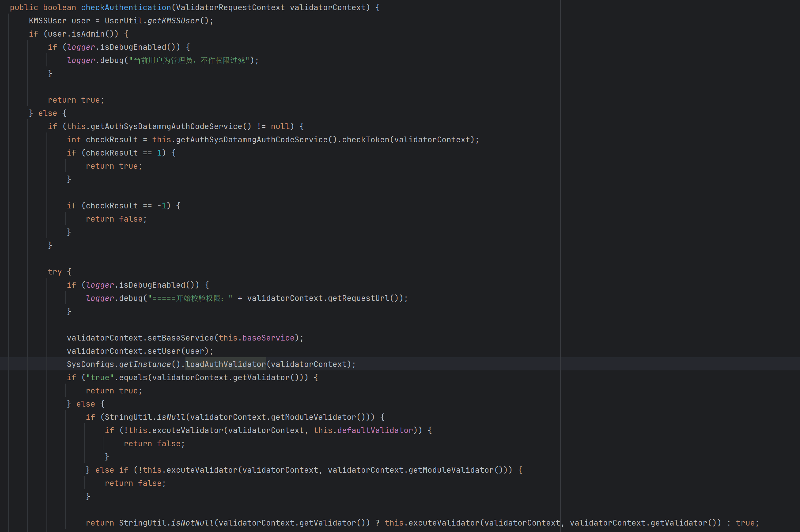Click the checkToken method call
The image size is (800, 532).
(365, 140)
